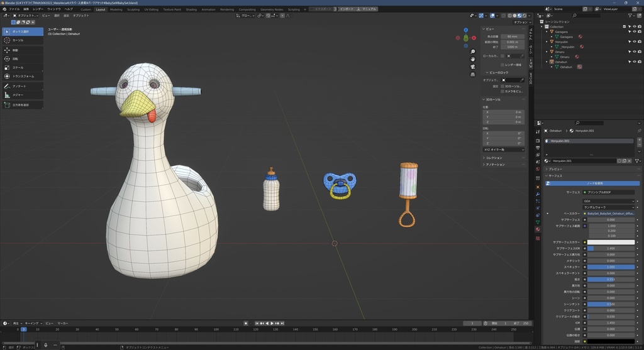Uncheck the Collection exclude checkbox in outliner
The image size is (644, 350).
(625, 26)
